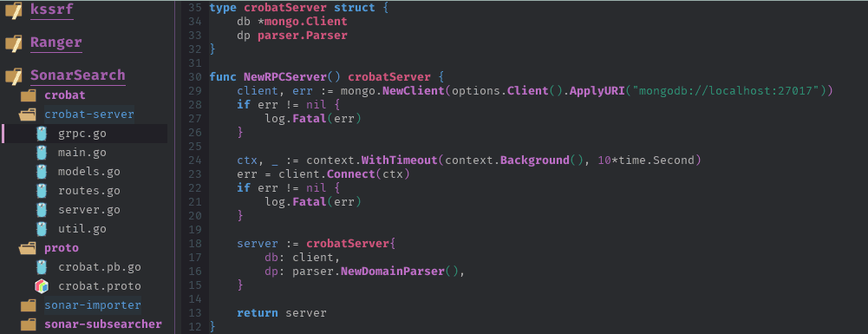The width and height of the screenshot is (868, 334).
Task: Collapse the SonarSearch project root
Action: (77, 75)
